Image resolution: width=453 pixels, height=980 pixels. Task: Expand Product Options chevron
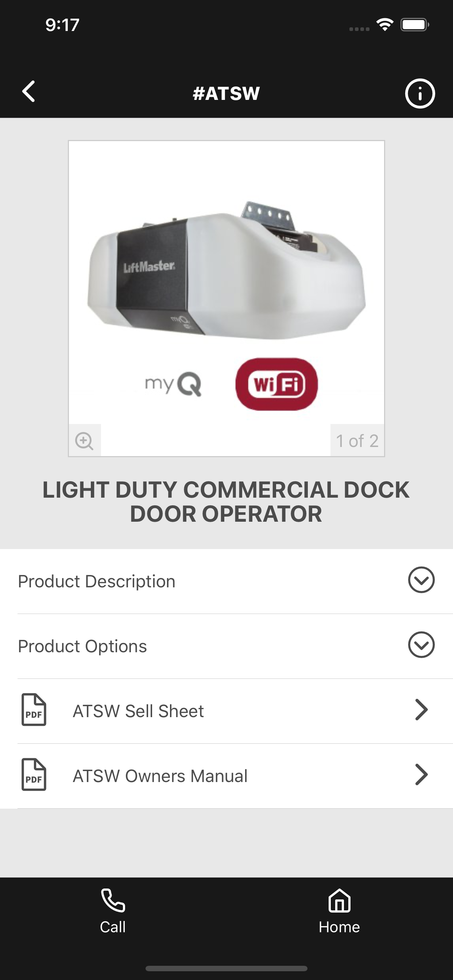point(421,645)
